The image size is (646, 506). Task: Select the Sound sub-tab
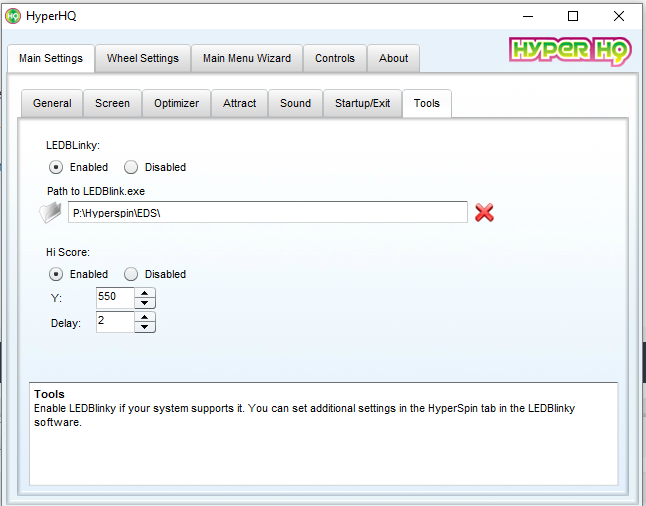pos(295,103)
